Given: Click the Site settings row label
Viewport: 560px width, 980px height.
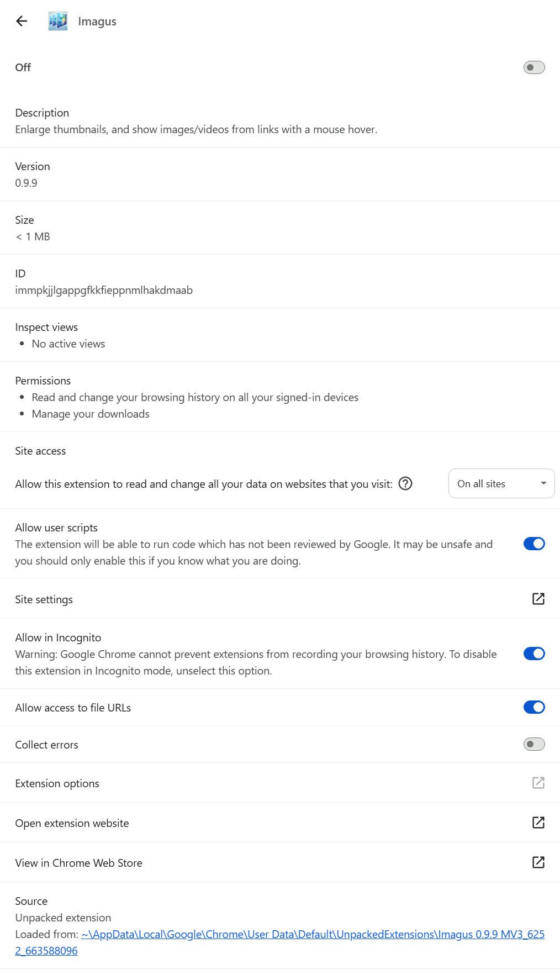Looking at the screenshot, I should pos(44,599).
